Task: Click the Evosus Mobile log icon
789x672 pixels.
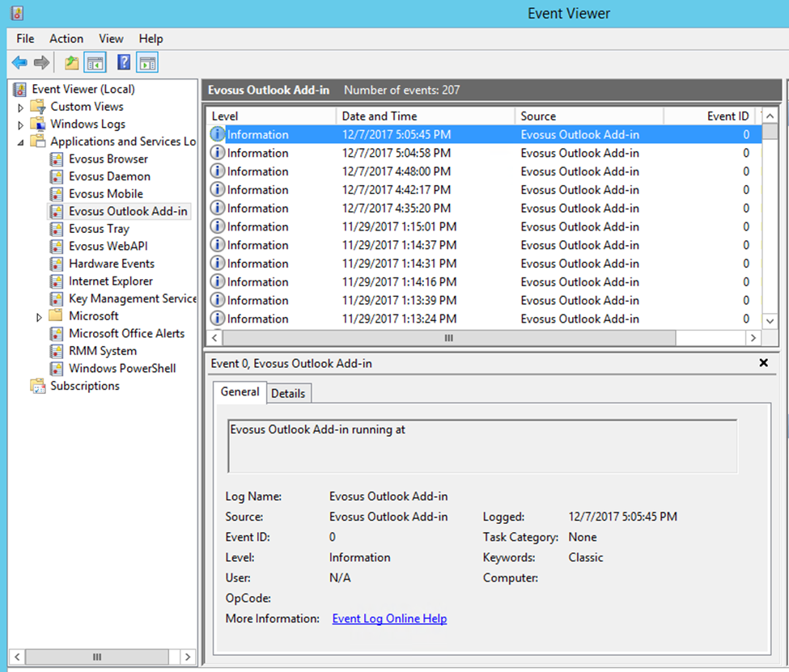Action: pyautogui.click(x=57, y=194)
